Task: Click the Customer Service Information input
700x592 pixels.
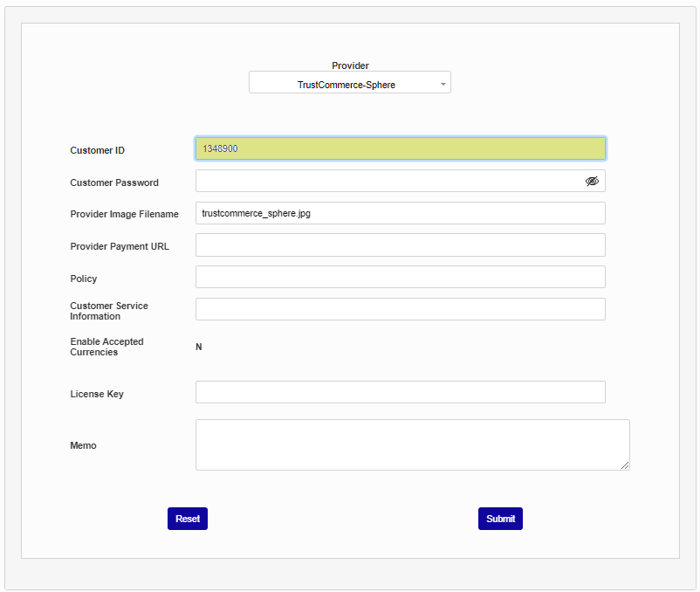Action: [x=400, y=310]
